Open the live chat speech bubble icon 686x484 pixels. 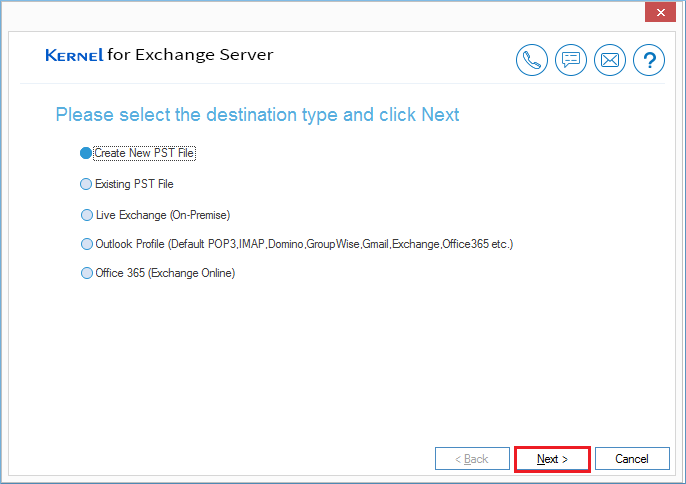coord(571,60)
